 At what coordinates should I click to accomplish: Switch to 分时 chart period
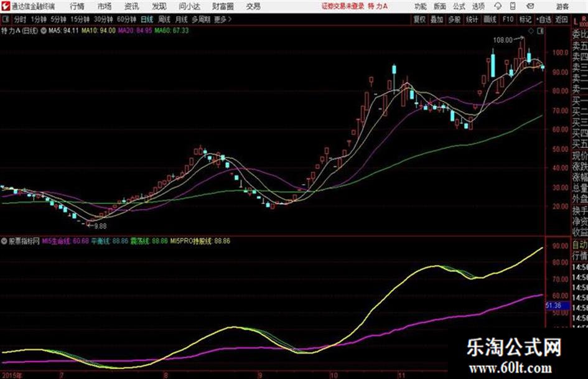pos(21,19)
